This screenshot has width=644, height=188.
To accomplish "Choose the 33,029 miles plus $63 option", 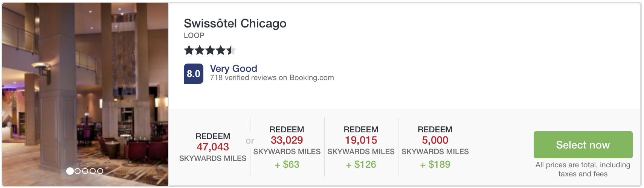I will click(x=287, y=147).
